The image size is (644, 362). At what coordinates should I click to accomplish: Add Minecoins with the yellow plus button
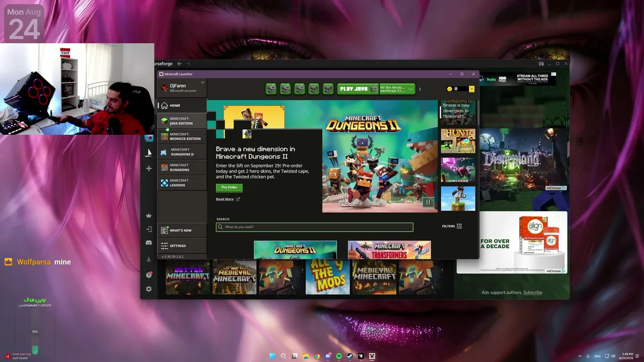tap(471, 89)
